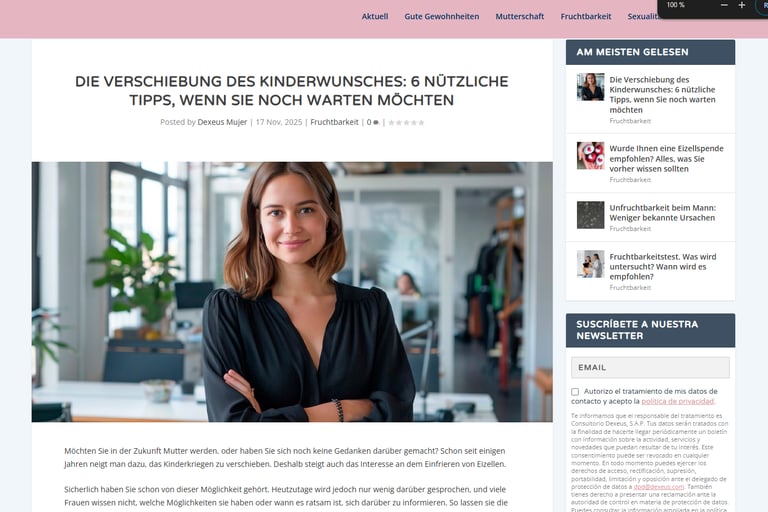
Task: Click the comment bubble icon beside 0
Action: (x=376, y=122)
